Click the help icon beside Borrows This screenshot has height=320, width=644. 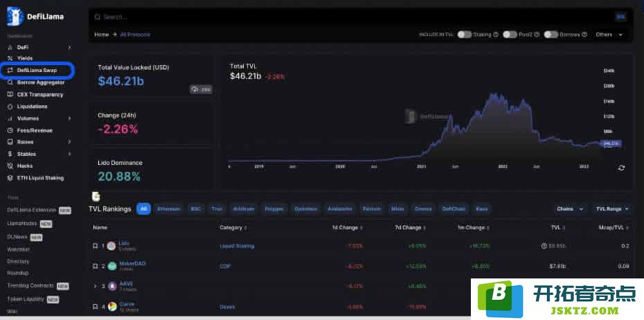(584, 35)
